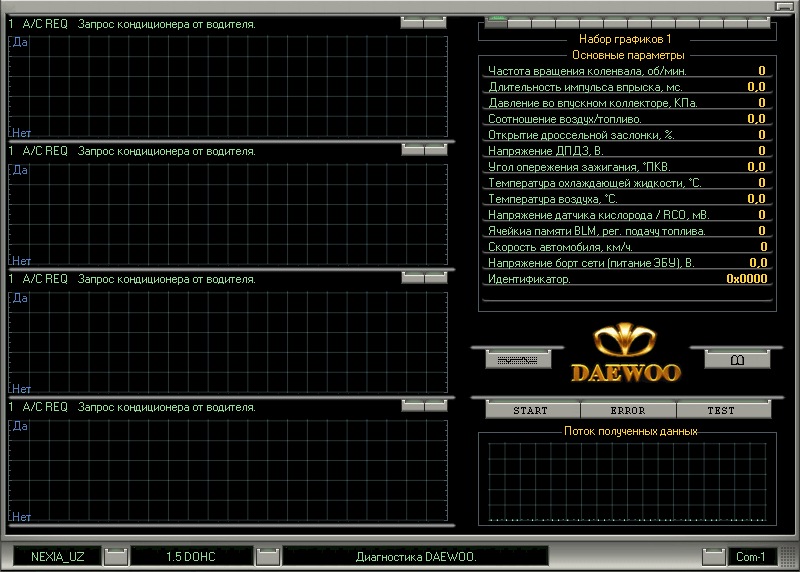Open the book reference icon button
Screen dimensions: 800x572
pyautogui.click(x=737, y=360)
